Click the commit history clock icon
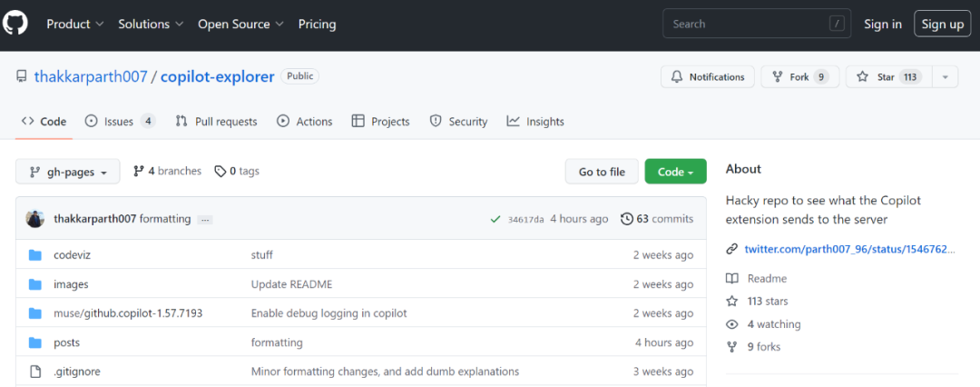Viewport: 980px width, 387px height. (627, 219)
